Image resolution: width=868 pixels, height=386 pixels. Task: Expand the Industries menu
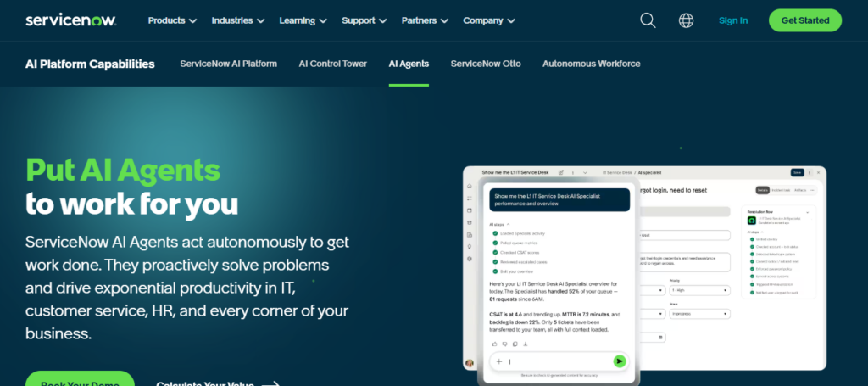238,20
